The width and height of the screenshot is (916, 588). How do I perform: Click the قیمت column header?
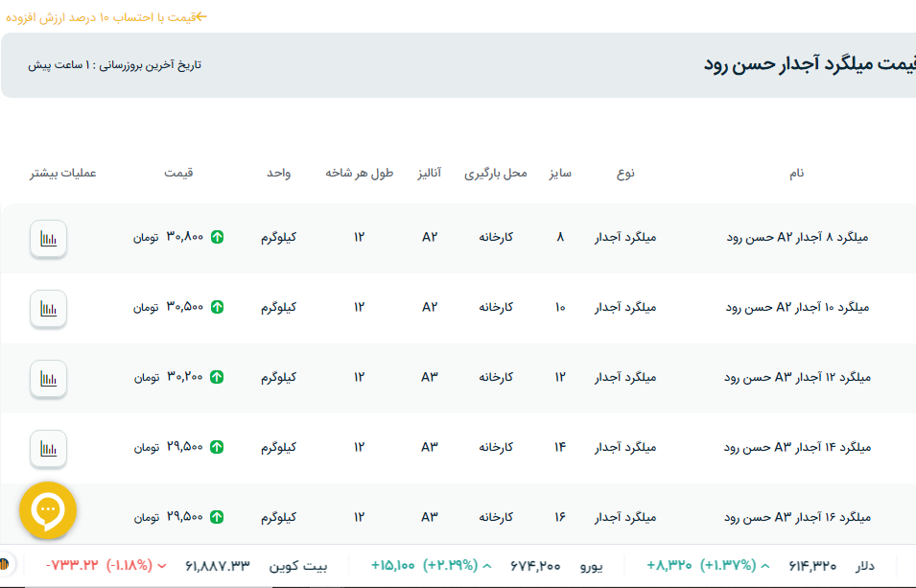click(x=178, y=174)
